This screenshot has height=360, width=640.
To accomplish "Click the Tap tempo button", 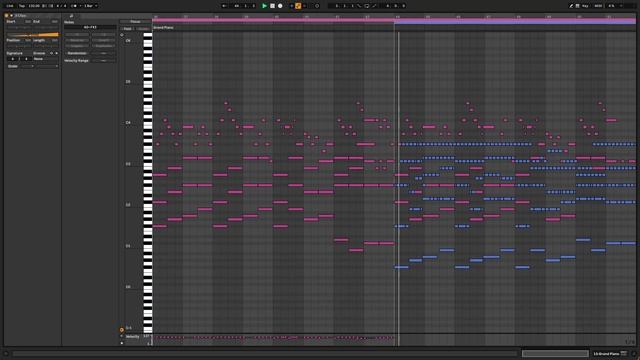I will click(x=22, y=6).
